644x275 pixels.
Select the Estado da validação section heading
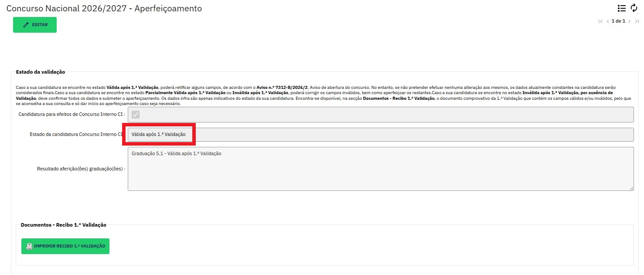pos(41,72)
